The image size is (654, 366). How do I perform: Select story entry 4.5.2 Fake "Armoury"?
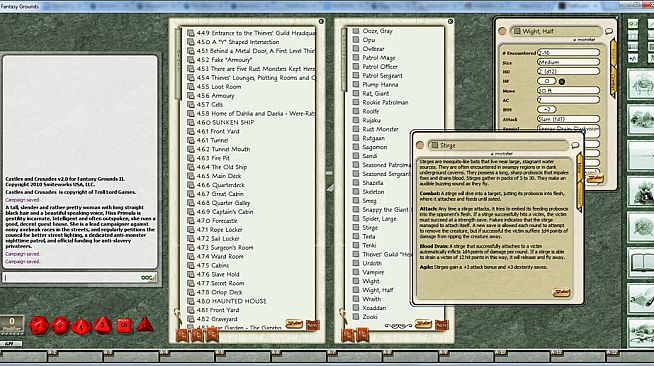pyautogui.click(x=224, y=60)
